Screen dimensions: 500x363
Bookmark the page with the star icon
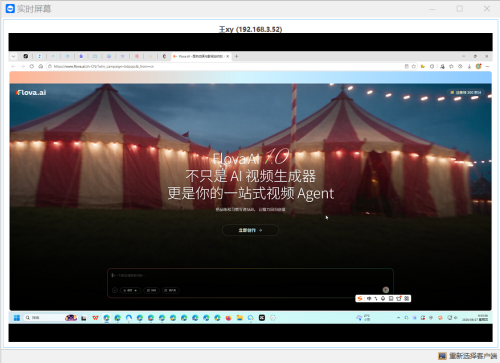tap(414, 66)
